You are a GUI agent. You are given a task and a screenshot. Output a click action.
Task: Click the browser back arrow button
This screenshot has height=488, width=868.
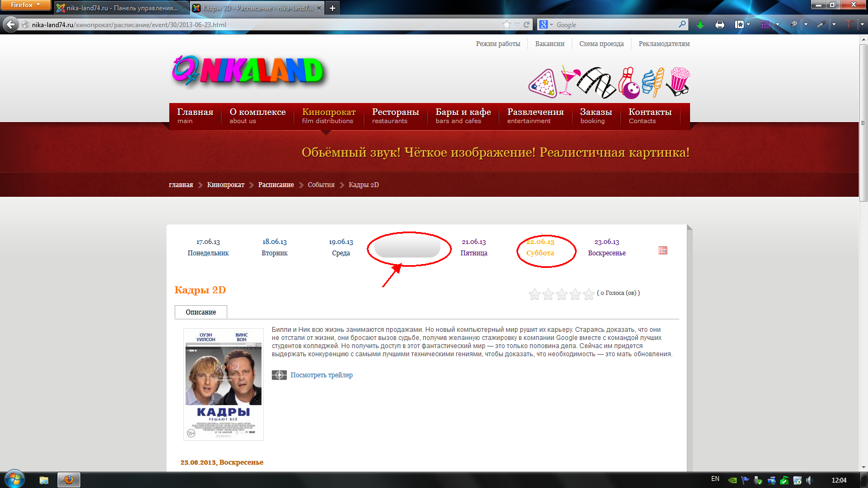11,24
